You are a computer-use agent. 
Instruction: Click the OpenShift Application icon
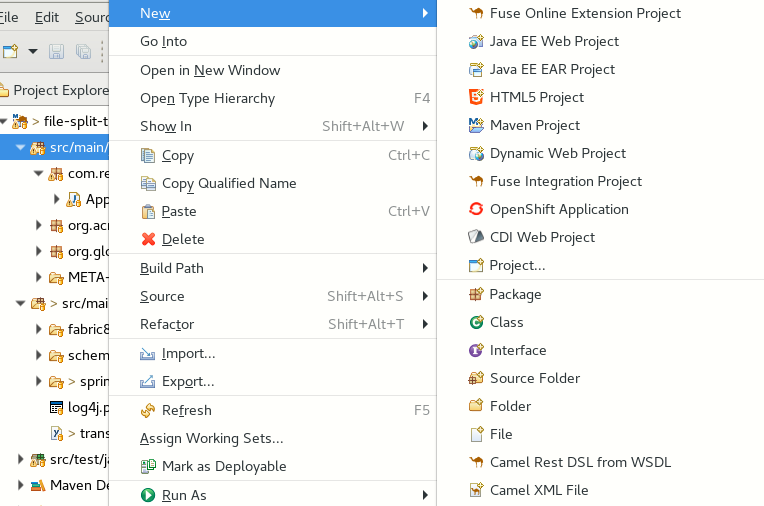coord(476,209)
